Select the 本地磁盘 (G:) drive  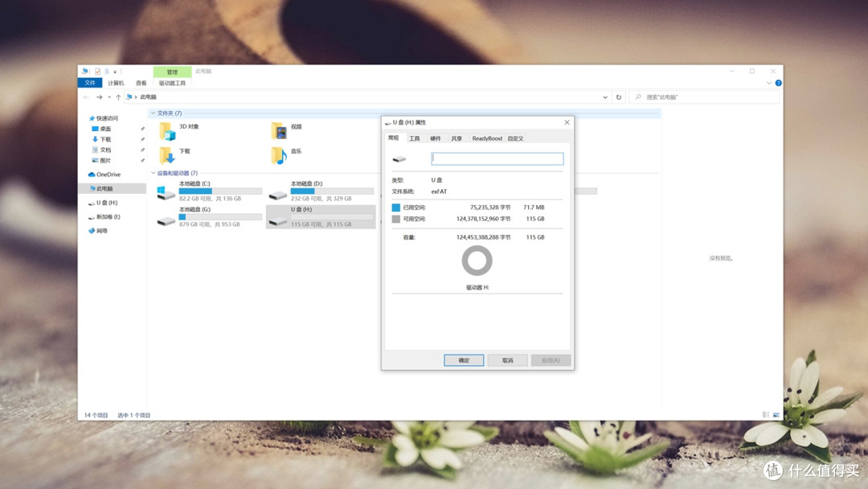(209, 216)
